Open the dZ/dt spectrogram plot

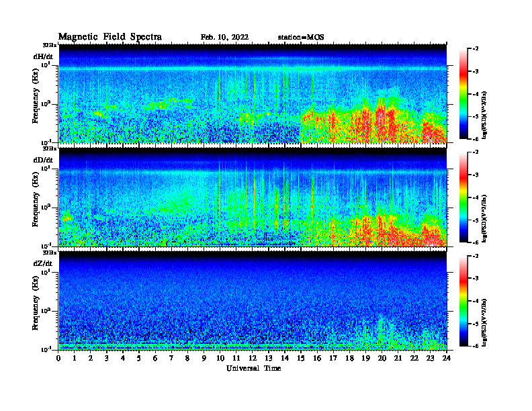[253, 301]
